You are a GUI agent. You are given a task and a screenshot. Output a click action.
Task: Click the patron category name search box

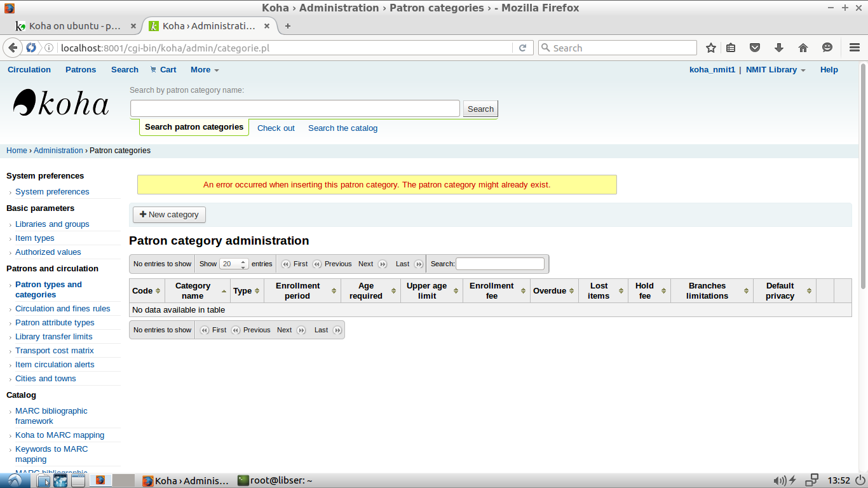coord(295,109)
